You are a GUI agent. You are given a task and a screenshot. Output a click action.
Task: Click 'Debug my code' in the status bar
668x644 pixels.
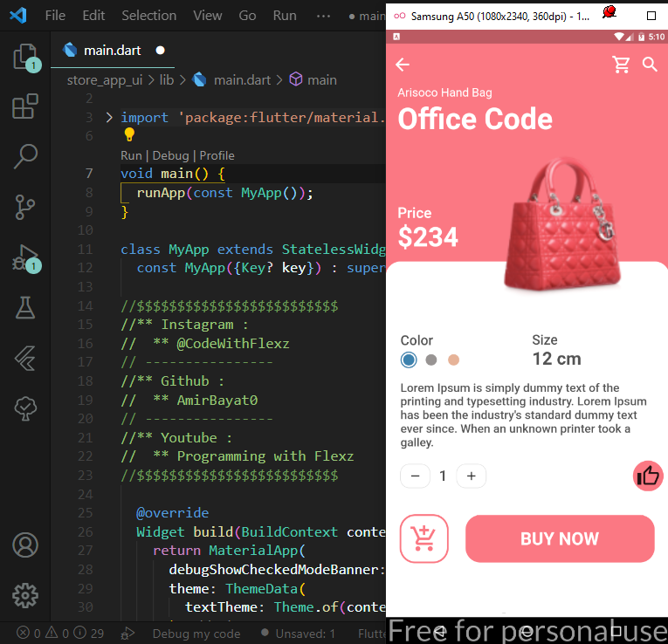(196, 634)
